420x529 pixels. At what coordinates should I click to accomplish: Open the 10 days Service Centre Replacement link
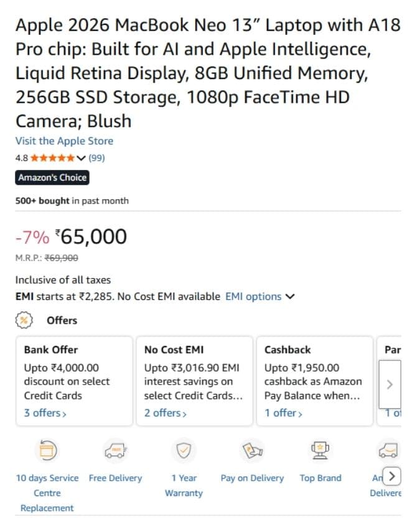[x=47, y=493]
